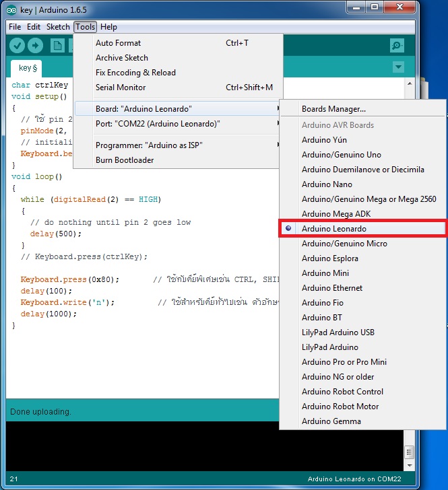Pick Arduino Pro or Pro Mini

(x=362, y=362)
